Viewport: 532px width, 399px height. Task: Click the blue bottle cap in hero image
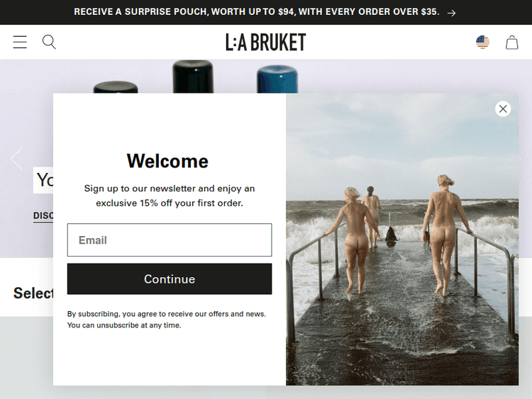[x=277, y=79]
